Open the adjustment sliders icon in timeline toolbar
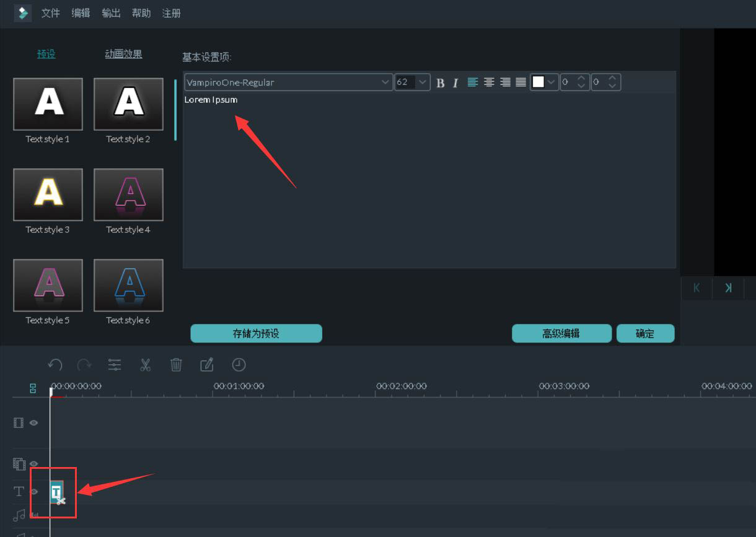 tap(115, 365)
